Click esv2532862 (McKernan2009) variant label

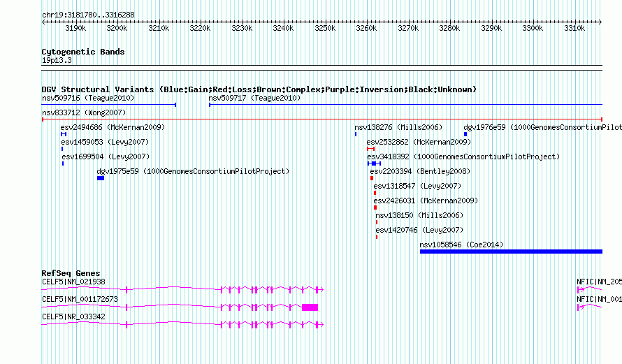[x=419, y=142]
